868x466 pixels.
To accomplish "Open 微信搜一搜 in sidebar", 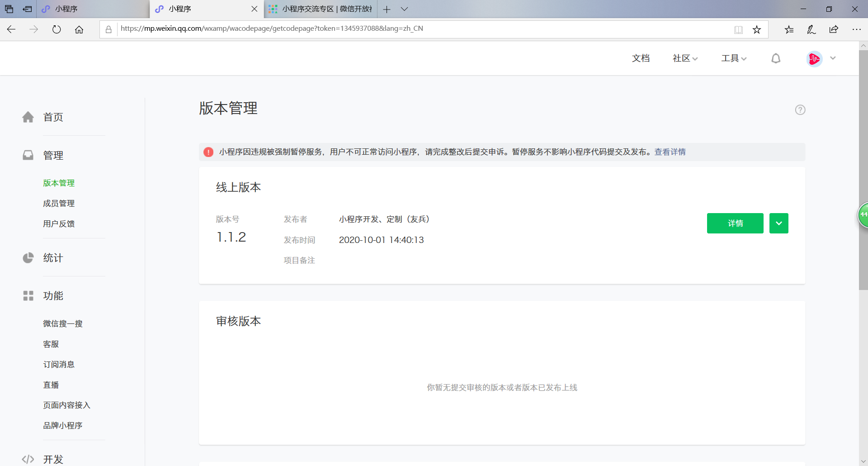I will [x=63, y=324].
